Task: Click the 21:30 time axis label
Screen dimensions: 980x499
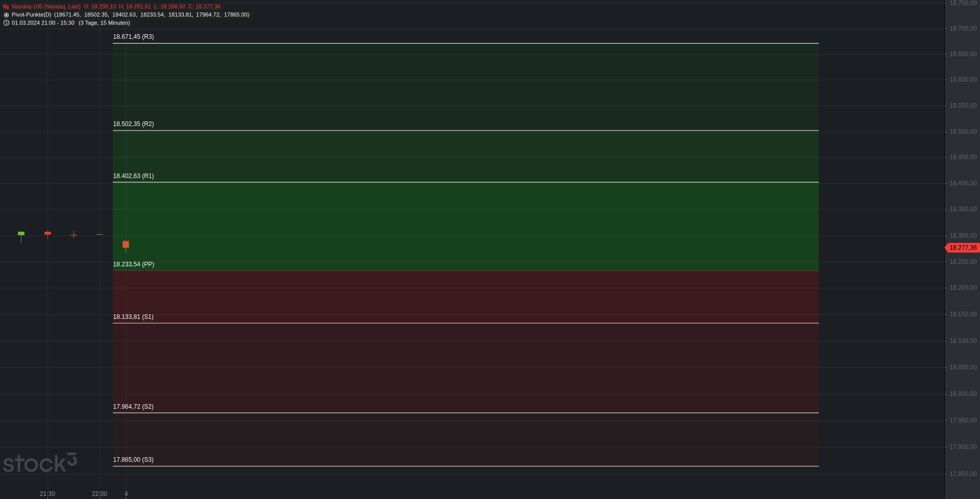Action: 47,494
